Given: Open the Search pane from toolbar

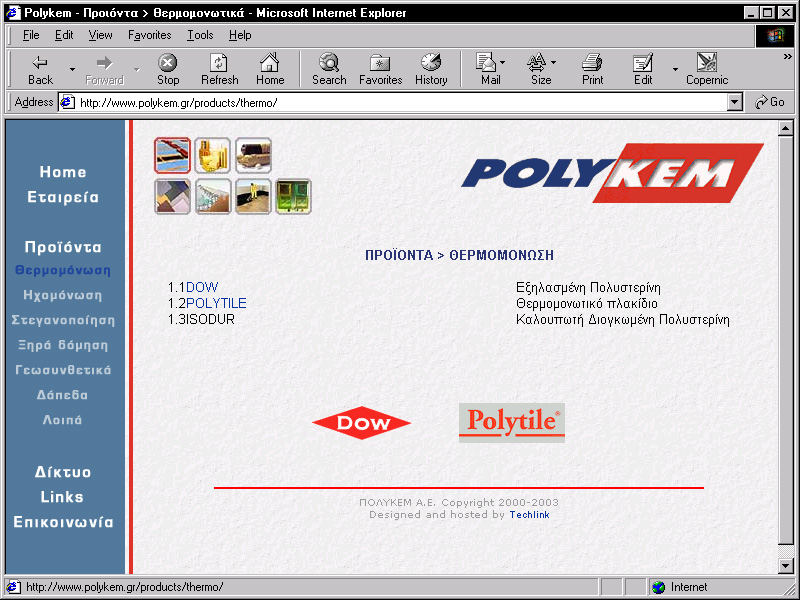Looking at the screenshot, I should point(329,69).
